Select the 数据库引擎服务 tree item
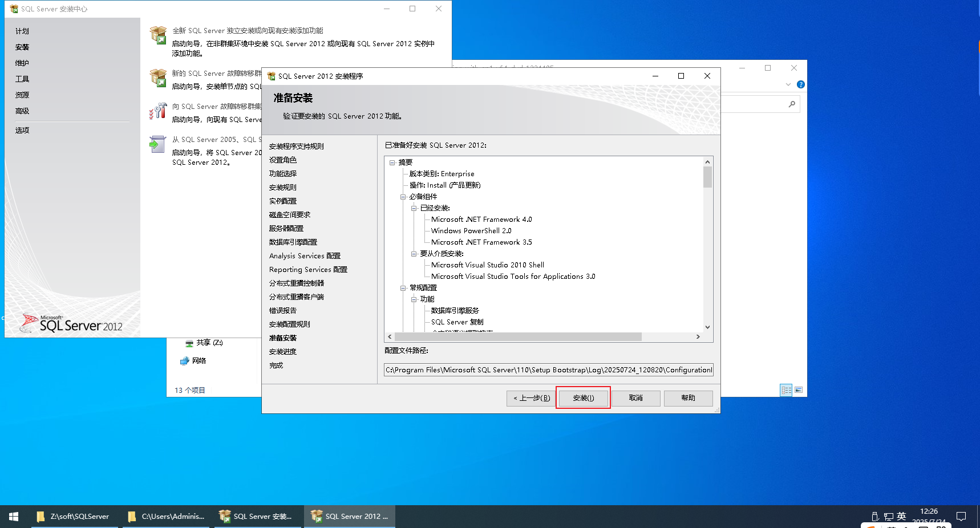The image size is (980, 528). (x=455, y=311)
